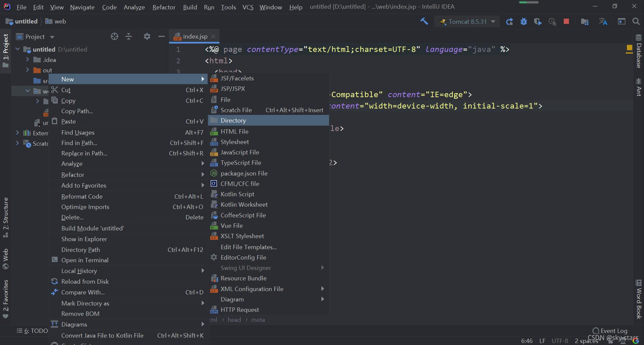
Task: Click Edit File Templates...
Action: point(268,247)
